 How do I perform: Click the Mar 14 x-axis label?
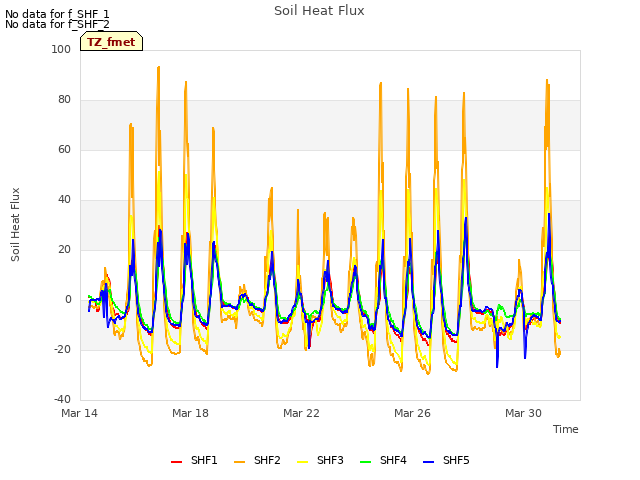point(80,413)
